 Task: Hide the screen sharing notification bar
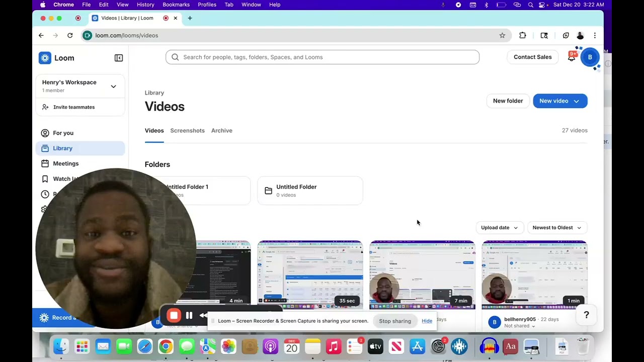tap(427, 321)
